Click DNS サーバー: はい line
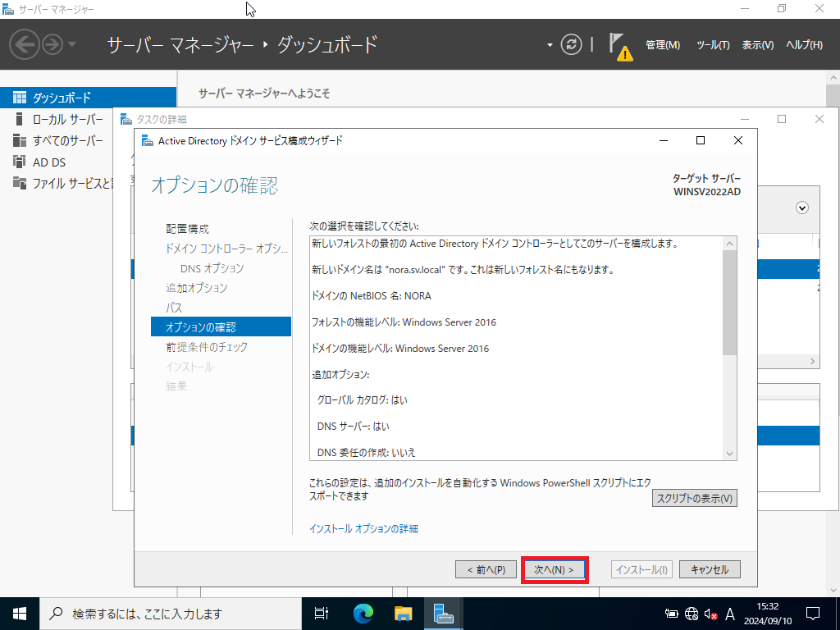Screen dimensions: 840x630 [x=353, y=427]
